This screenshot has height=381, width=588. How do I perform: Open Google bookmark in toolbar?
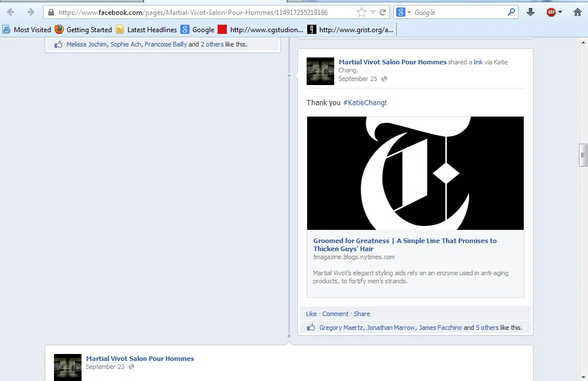click(x=198, y=30)
